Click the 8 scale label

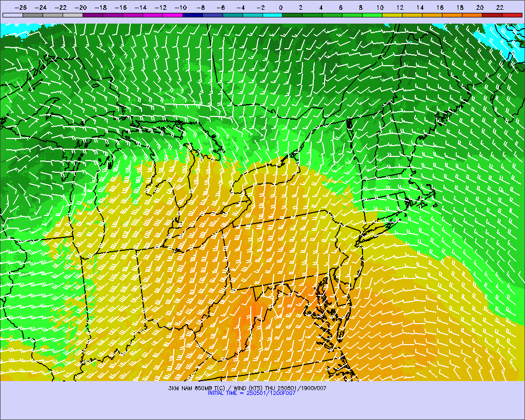[x=360, y=8]
